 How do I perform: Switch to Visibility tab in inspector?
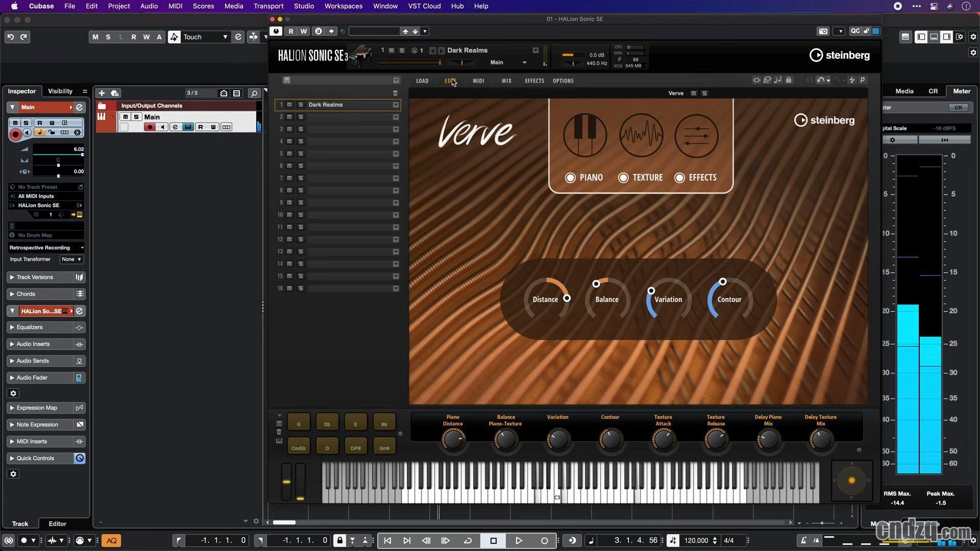tap(60, 91)
